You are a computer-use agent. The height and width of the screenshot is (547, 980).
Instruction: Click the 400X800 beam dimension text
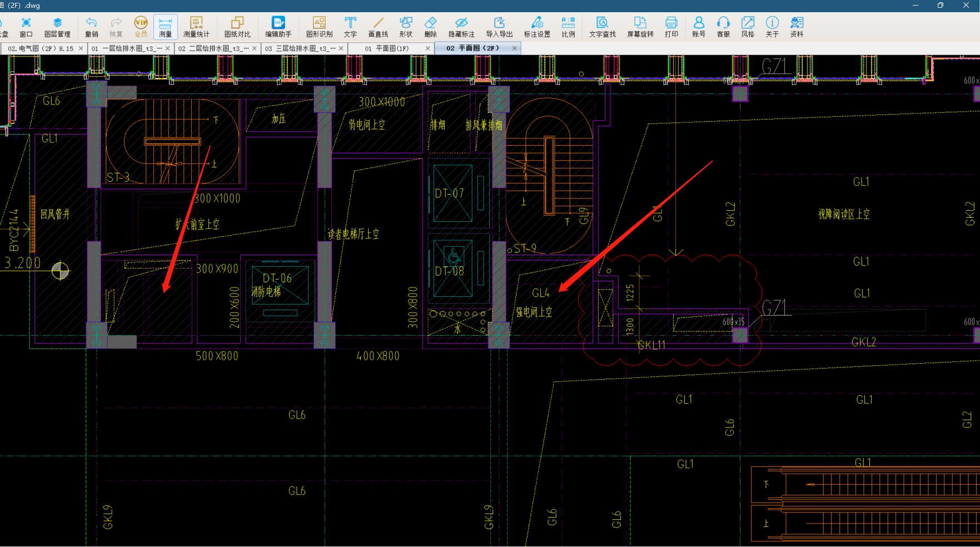[x=378, y=356]
